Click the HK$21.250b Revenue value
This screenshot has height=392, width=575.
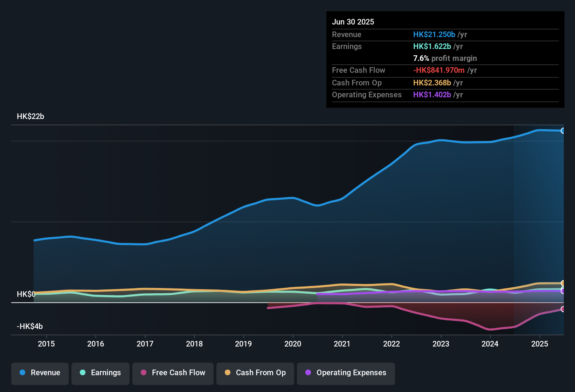[x=434, y=34]
